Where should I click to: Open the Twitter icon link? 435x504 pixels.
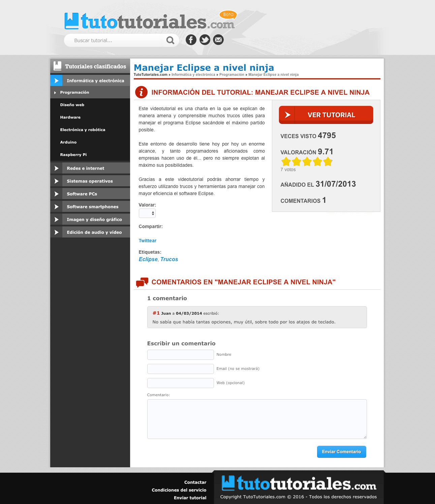pos(205,40)
